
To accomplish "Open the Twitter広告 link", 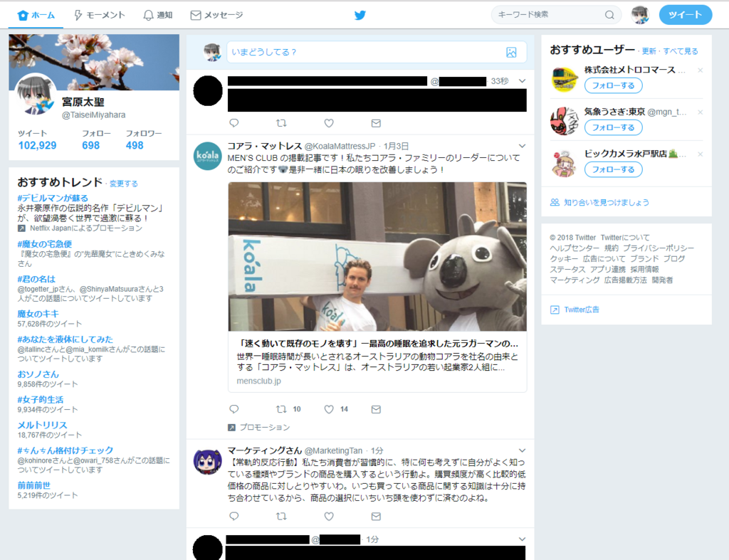I will point(582,310).
